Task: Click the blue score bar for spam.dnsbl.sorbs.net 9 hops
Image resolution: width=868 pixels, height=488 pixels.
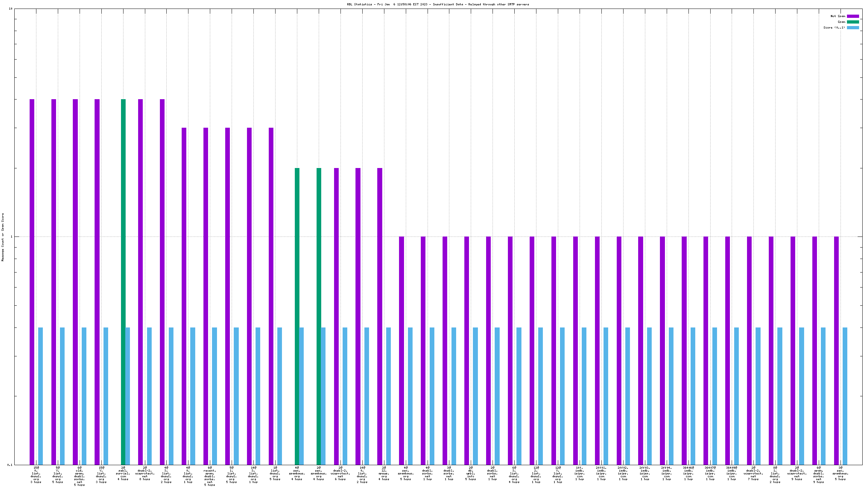Action: [823, 396]
